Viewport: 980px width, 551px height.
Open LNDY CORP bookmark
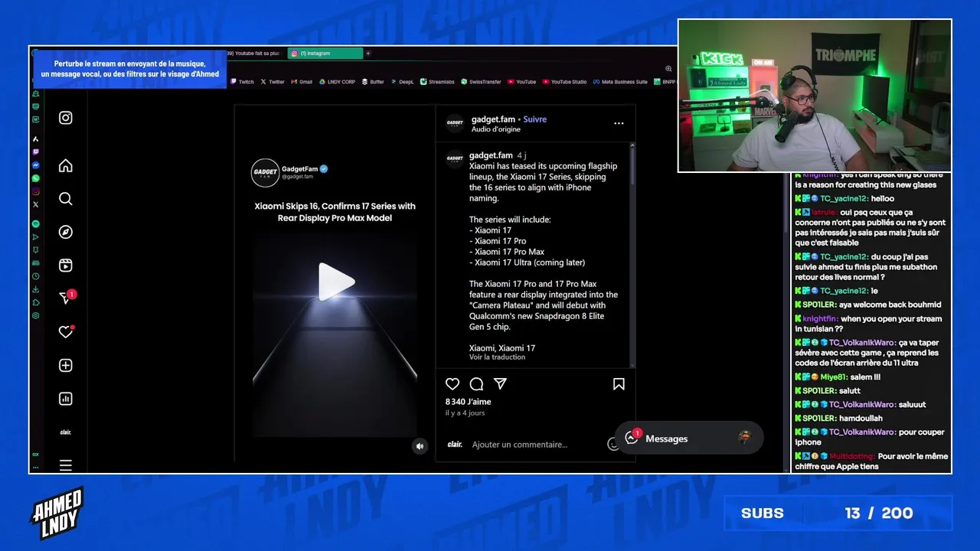338,82
